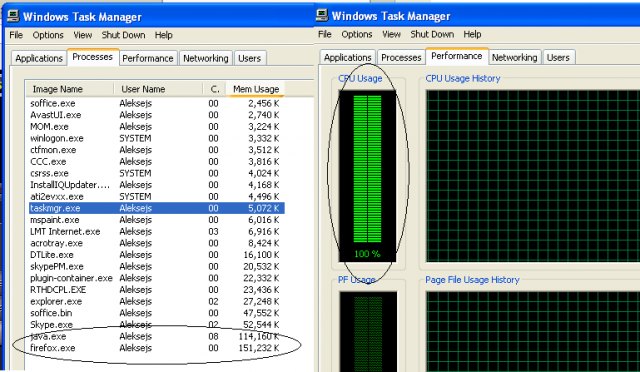Select ati2evxx.exe process row
This screenshot has height=372, width=640.
[x=157, y=196]
